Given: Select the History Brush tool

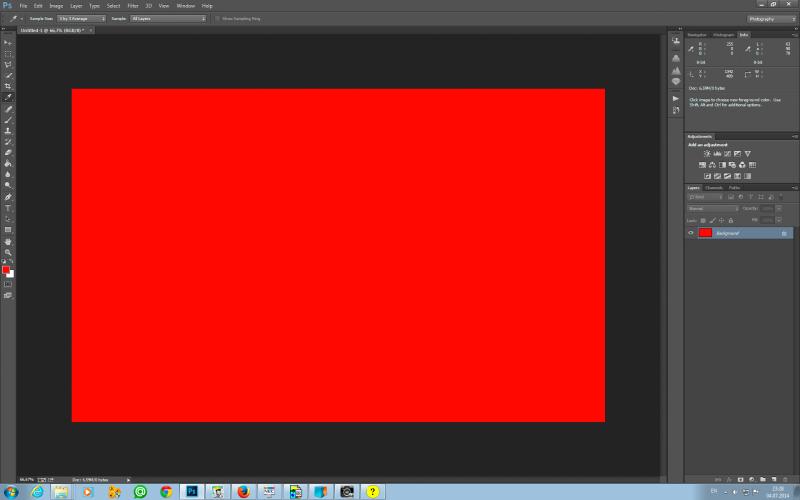Looking at the screenshot, I should (x=8, y=141).
